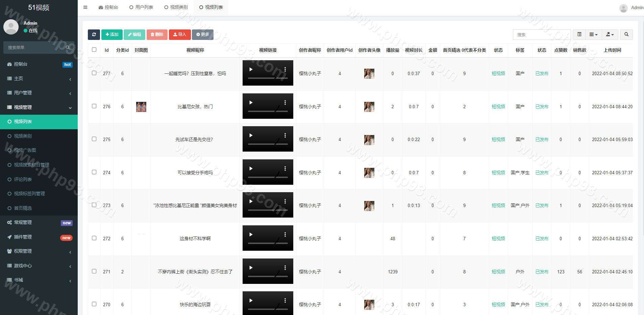Click creator avatar in row 274
Image resolution: width=644 pixels, height=315 pixels.
(x=369, y=173)
